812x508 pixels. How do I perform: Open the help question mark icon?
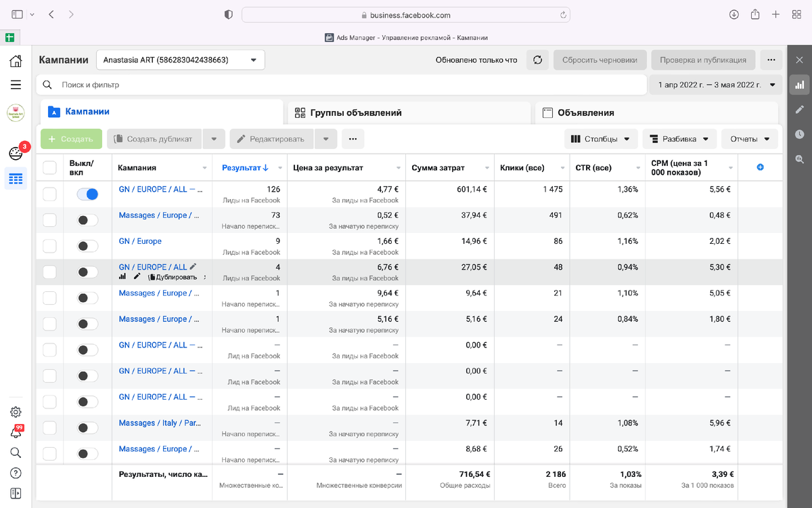click(x=16, y=473)
